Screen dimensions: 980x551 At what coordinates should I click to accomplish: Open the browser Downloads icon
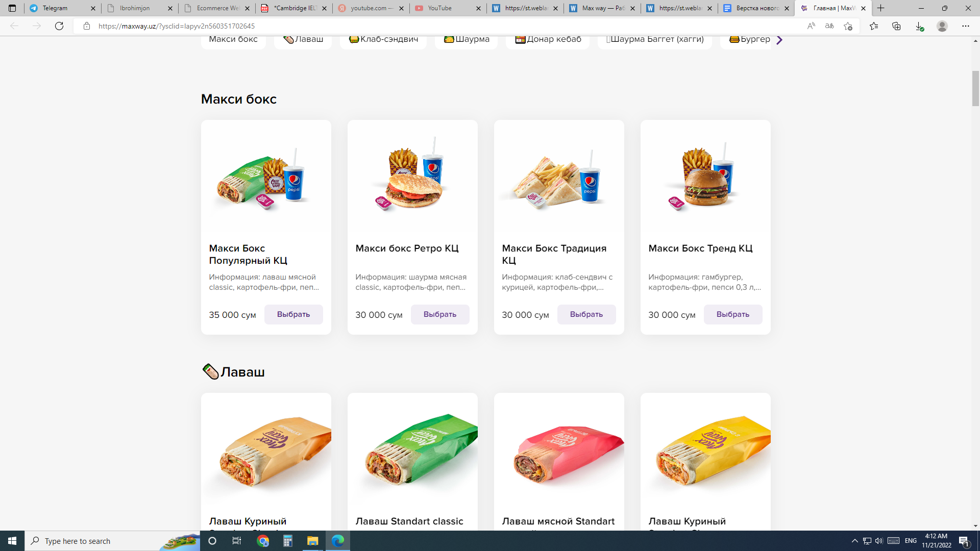tap(919, 26)
